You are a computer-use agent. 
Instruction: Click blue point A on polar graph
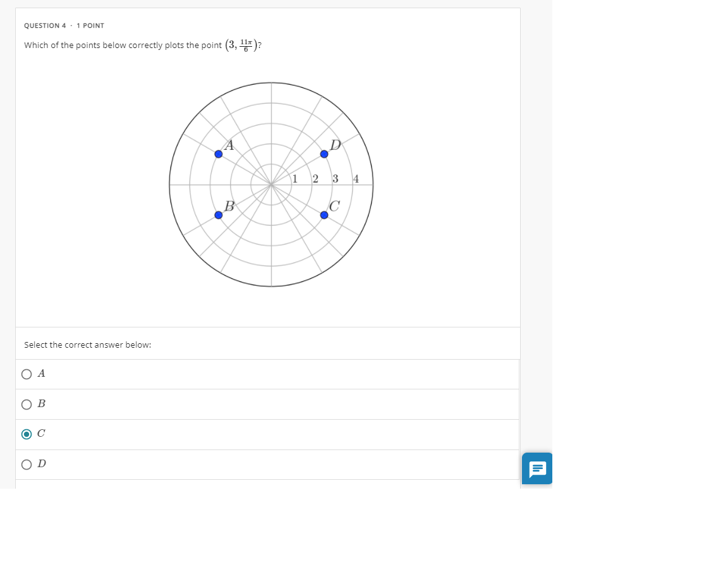218,154
